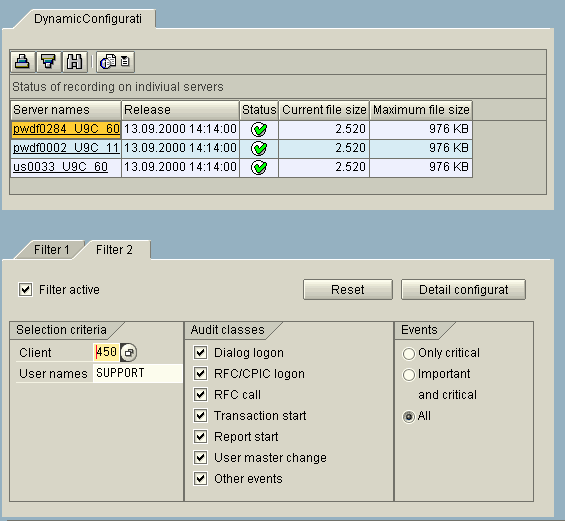
Task: Click the Print icon in toolbar
Action: pyautogui.click(x=23, y=61)
